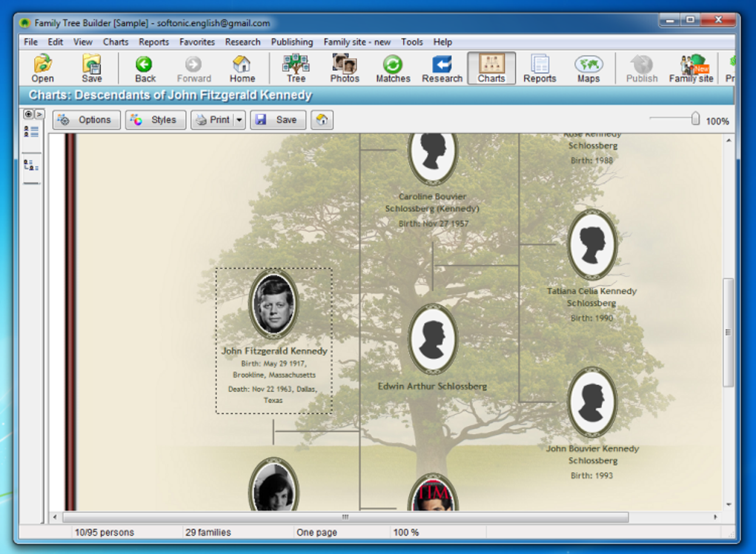Click the Styles button

(x=155, y=120)
